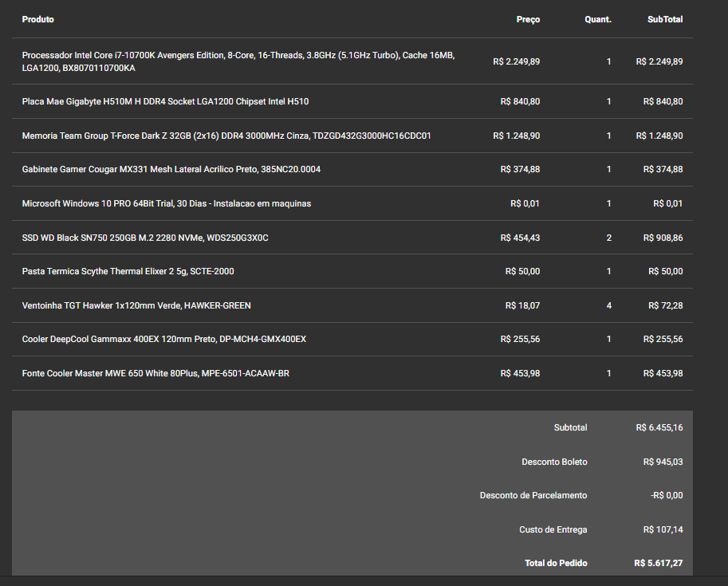728x586 pixels.
Task: Open the Gigabyte H510M H motherboard item
Action: (x=165, y=101)
